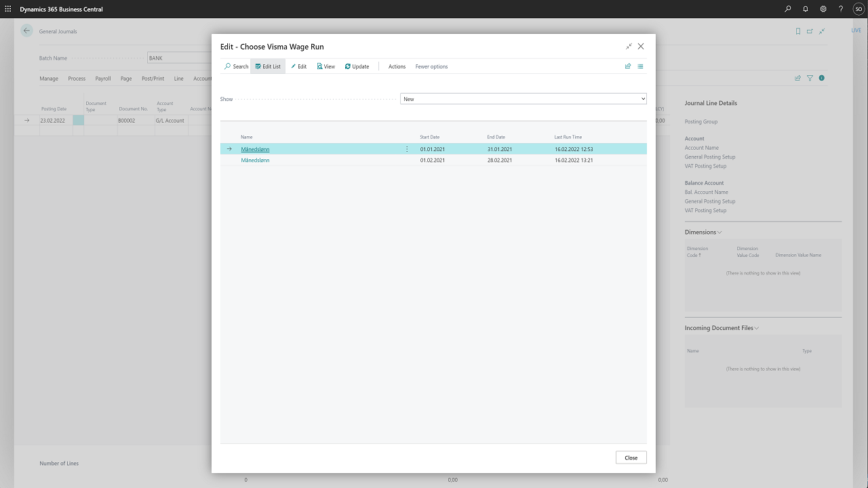Sort by the Name column header
This screenshot has height=488, width=868.
[247, 137]
